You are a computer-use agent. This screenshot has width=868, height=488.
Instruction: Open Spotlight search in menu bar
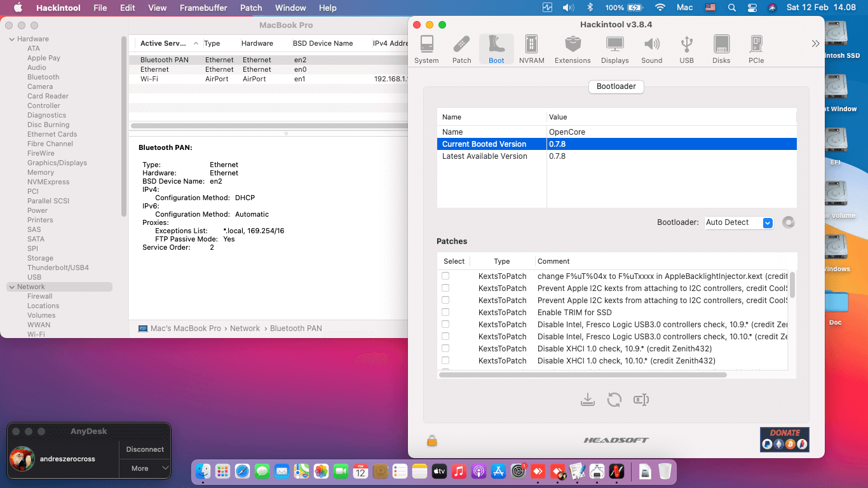click(x=732, y=8)
